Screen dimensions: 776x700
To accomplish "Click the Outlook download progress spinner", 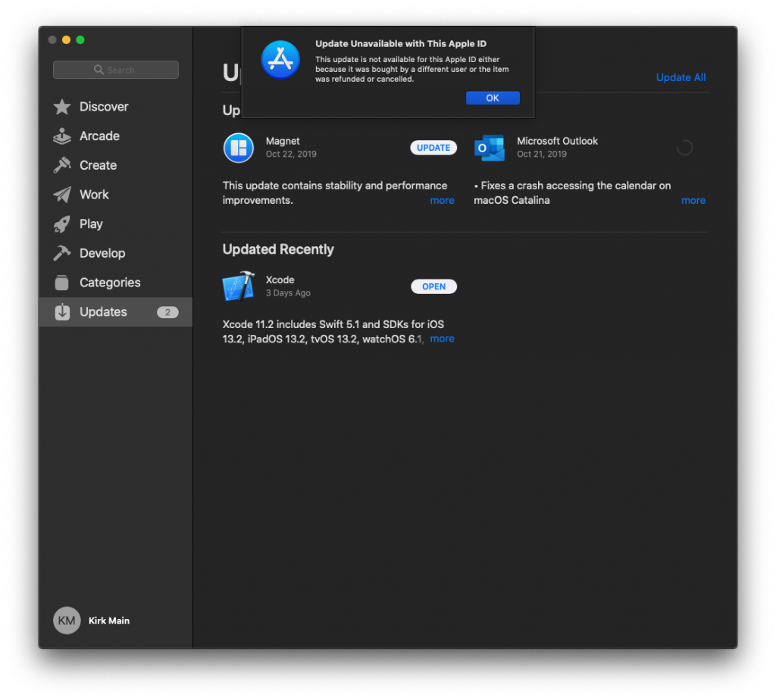I will [x=684, y=148].
